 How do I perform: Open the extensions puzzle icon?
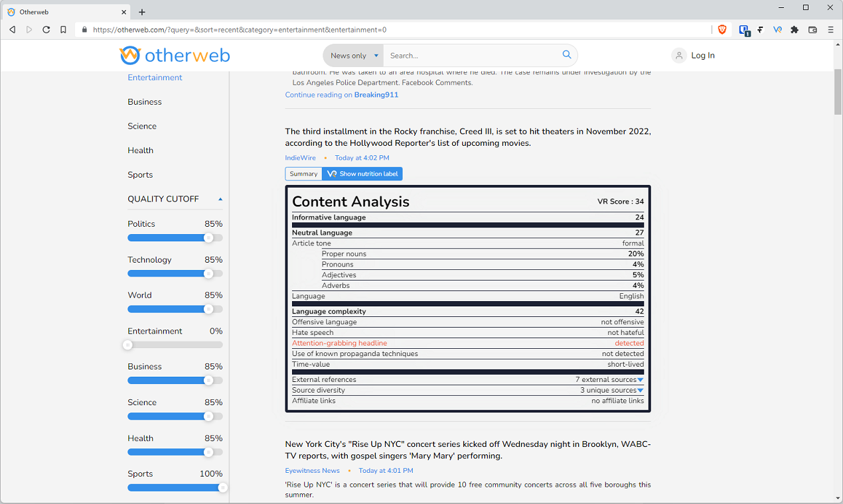(795, 30)
